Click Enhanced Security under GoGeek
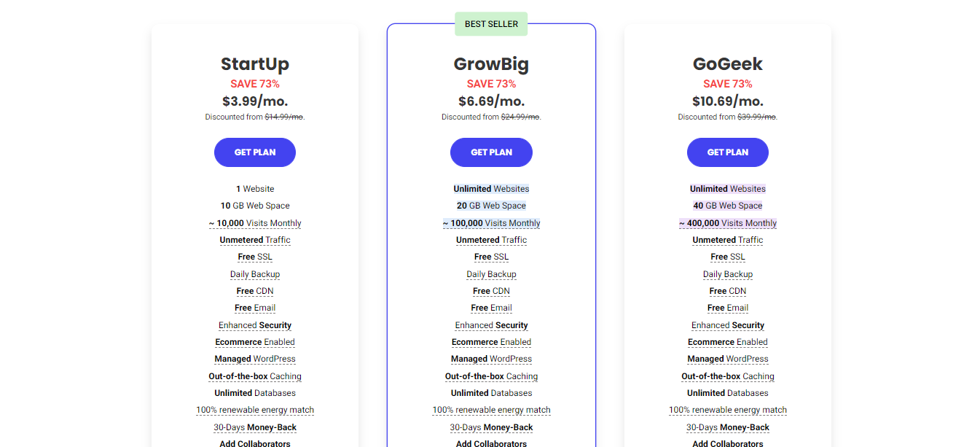This screenshot has height=447, width=980. coord(728,325)
